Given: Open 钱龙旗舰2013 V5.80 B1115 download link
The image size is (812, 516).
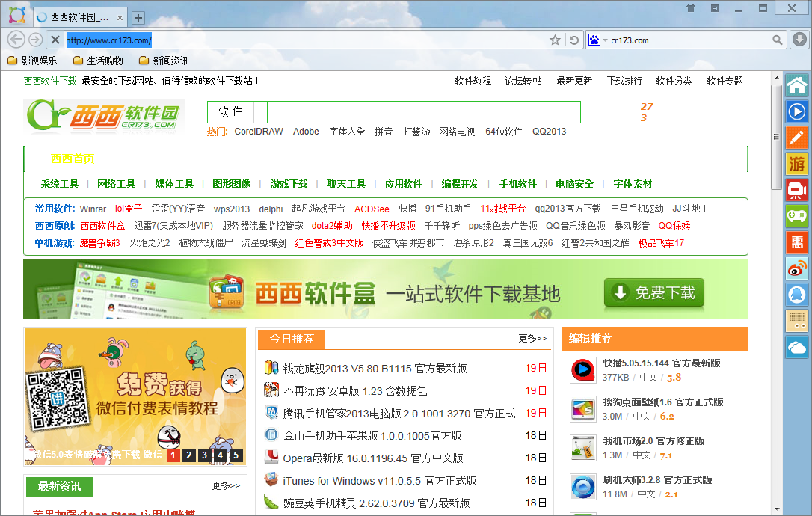Looking at the screenshot, I should (x=375, y=369).
